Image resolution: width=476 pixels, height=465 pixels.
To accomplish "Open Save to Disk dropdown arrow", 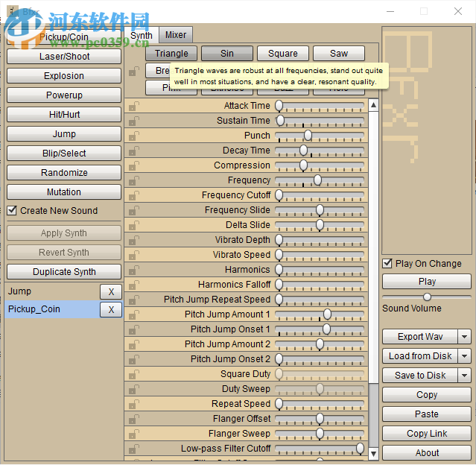I will point(465,376).
